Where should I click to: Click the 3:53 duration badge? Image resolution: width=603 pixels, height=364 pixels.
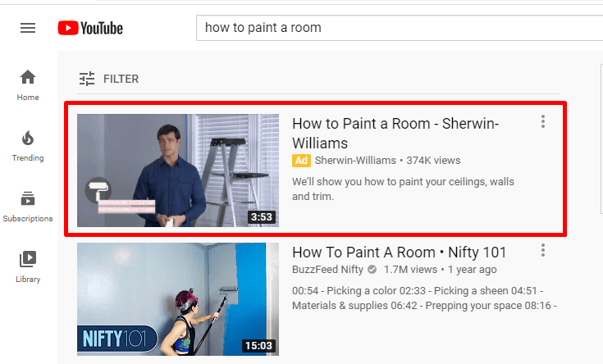click(x=262, y=217)
